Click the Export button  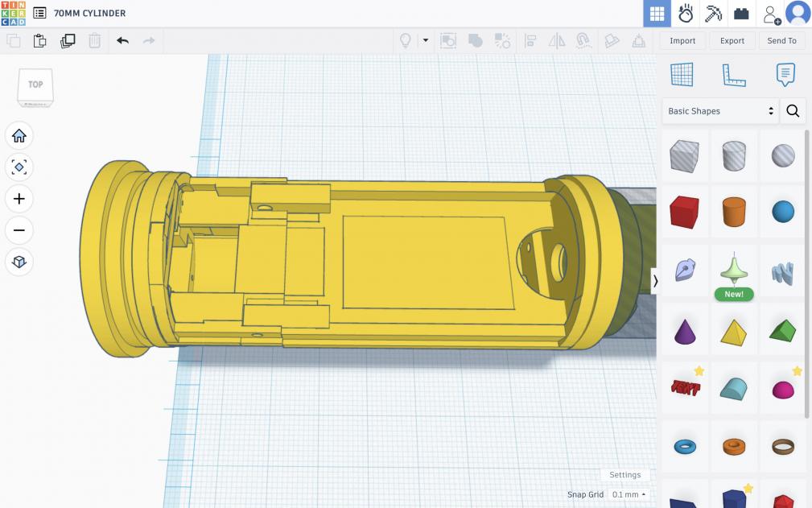pos(732,40)
